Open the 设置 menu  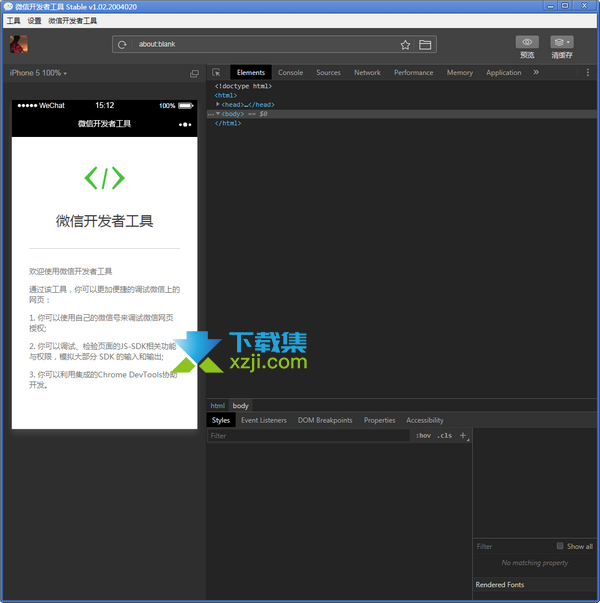click(34, 21)
